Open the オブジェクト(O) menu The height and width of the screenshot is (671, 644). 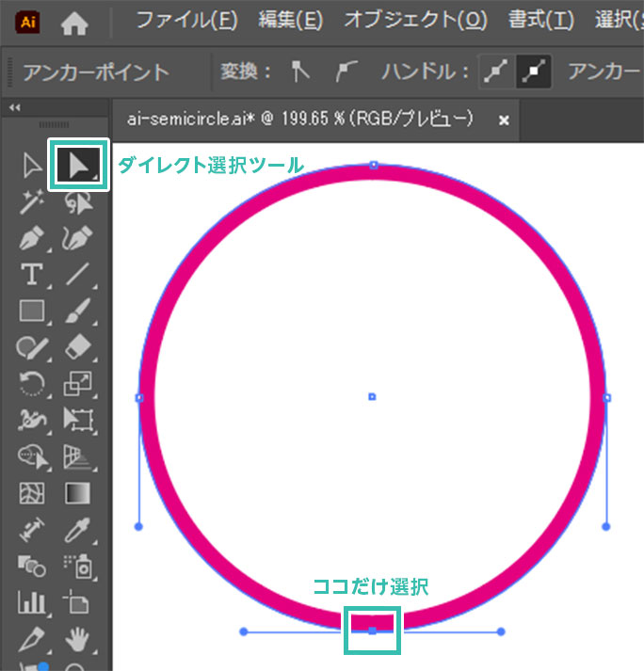coord(415,20)
